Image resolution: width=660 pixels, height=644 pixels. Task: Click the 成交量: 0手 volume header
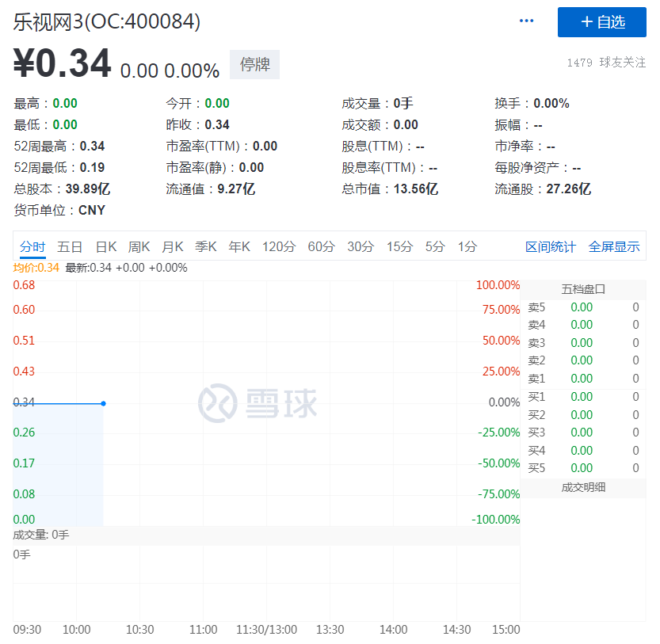click(41, 535)
